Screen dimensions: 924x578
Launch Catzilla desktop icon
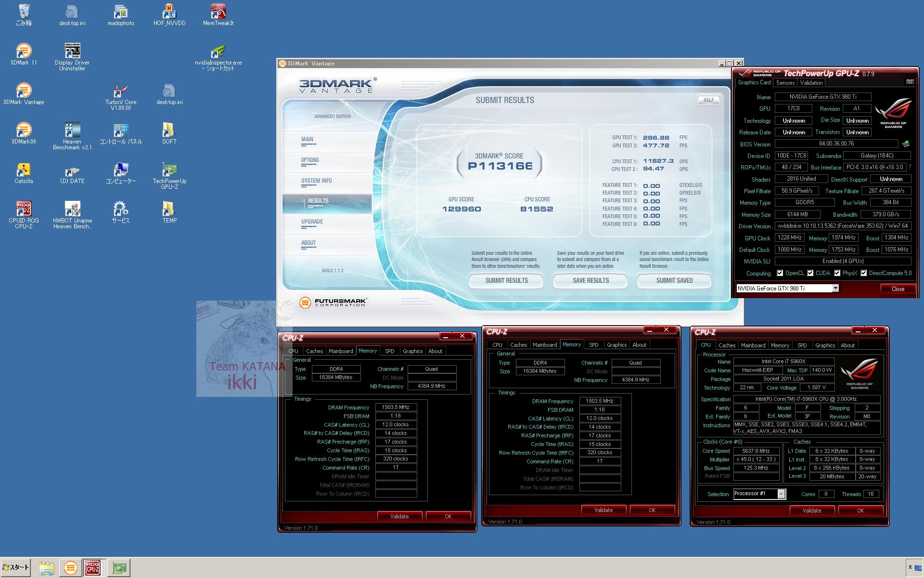point(24,172)
